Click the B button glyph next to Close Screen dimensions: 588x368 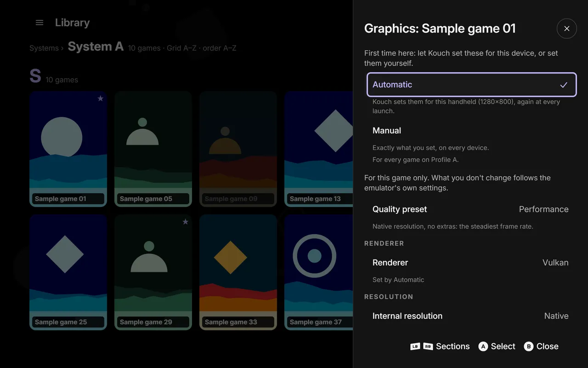[x=529, y=346]
